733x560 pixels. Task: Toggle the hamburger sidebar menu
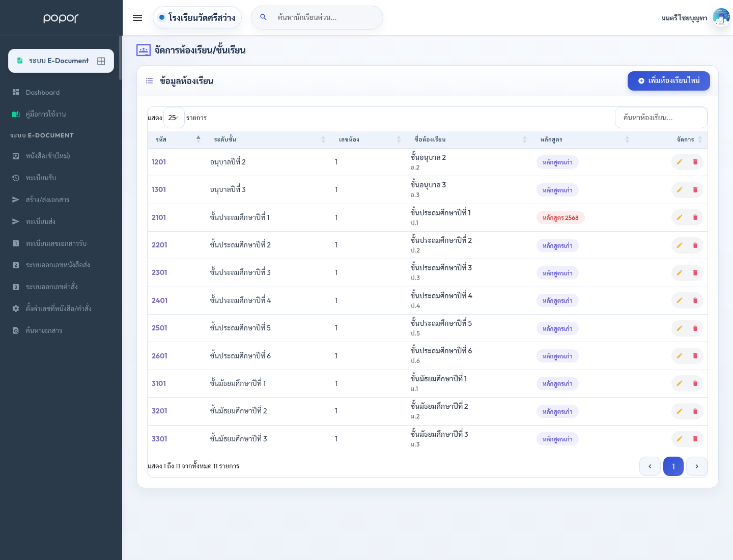(137, 18)
